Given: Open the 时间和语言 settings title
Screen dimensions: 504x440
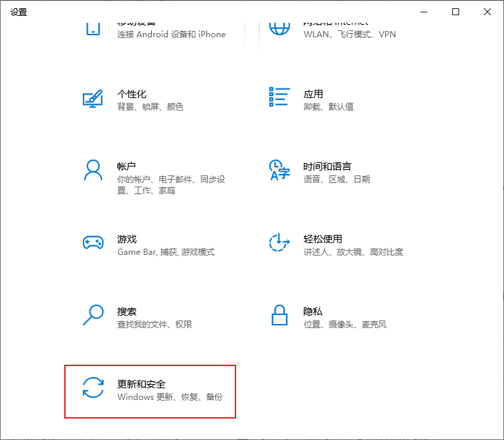Looking at the screenshot, I should tap(327, 166).
